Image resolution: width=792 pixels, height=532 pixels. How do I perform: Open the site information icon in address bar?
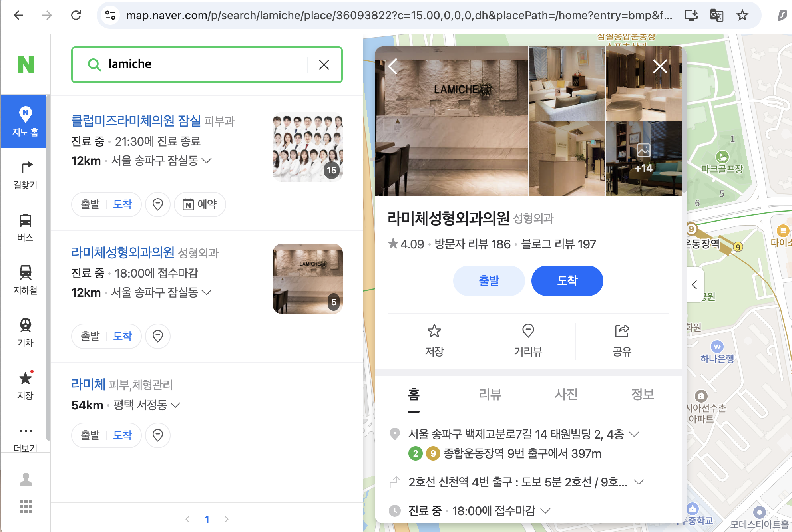click(110, 16)
